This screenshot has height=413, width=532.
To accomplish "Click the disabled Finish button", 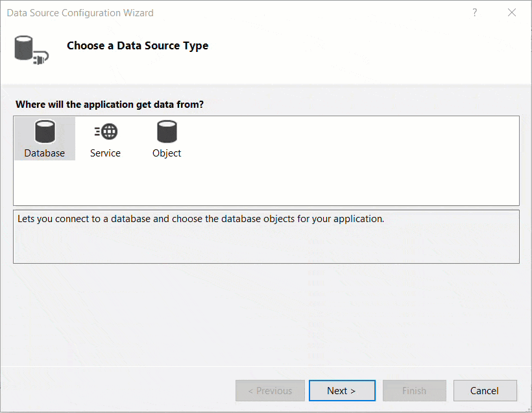I will tap(414, 390).
